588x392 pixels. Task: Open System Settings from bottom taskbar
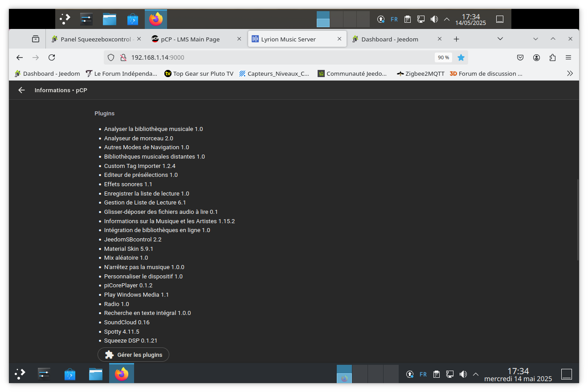[44, 374]
